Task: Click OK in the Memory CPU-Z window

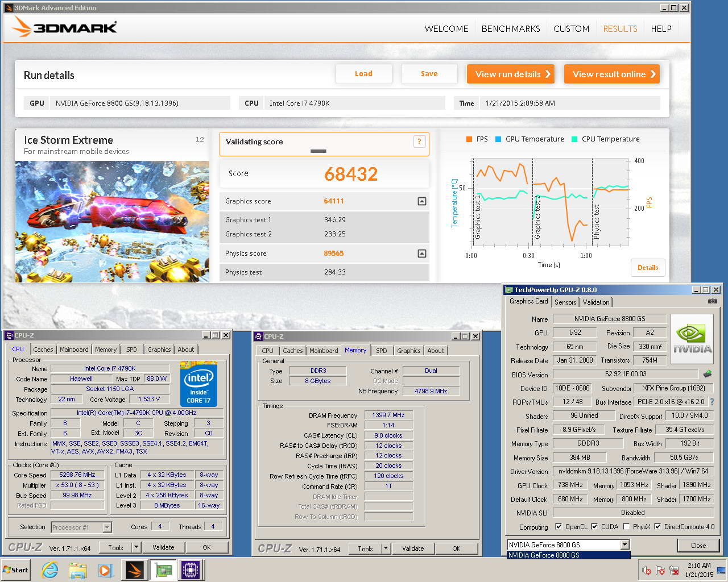Action: (x=456, y=548)
